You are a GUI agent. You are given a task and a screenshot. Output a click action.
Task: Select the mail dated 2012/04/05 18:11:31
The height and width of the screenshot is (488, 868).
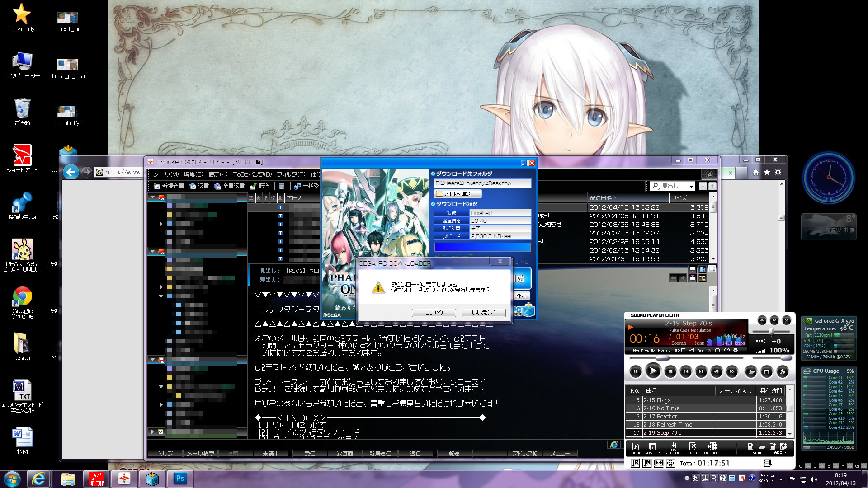pos(624,216)
